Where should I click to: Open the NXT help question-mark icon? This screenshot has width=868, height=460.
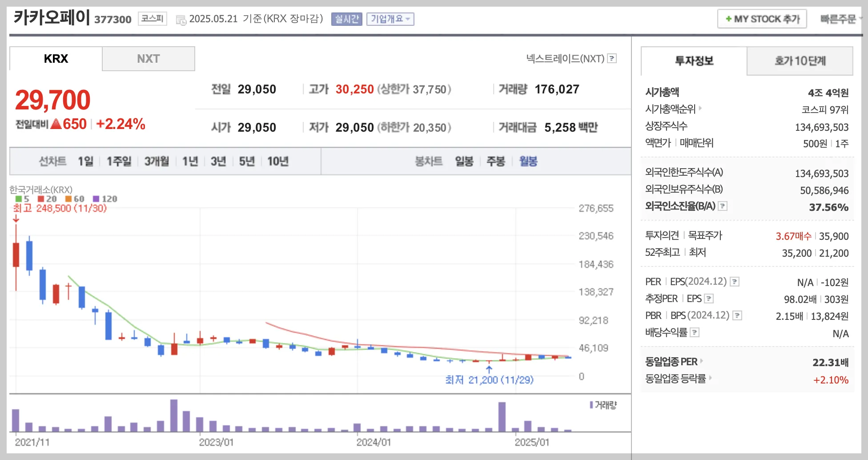pyautogui.click(x=612, y=58)
